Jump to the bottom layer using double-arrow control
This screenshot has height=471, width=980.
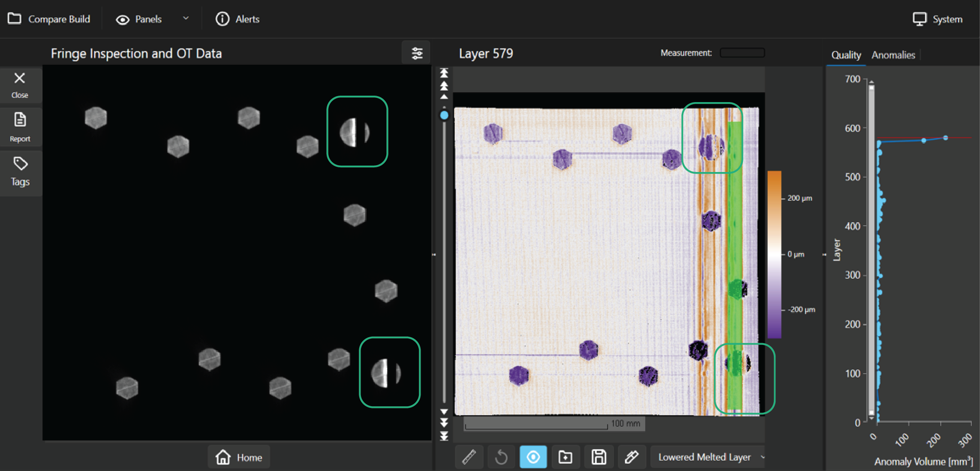click(444, 437)
